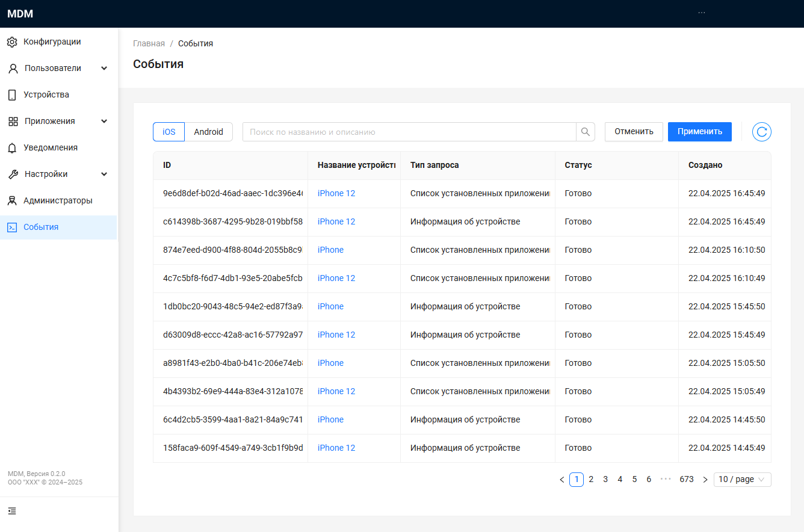Open the 10 / page size dropdown
Viewport: 804px width, 532px height.
point(742,480)
